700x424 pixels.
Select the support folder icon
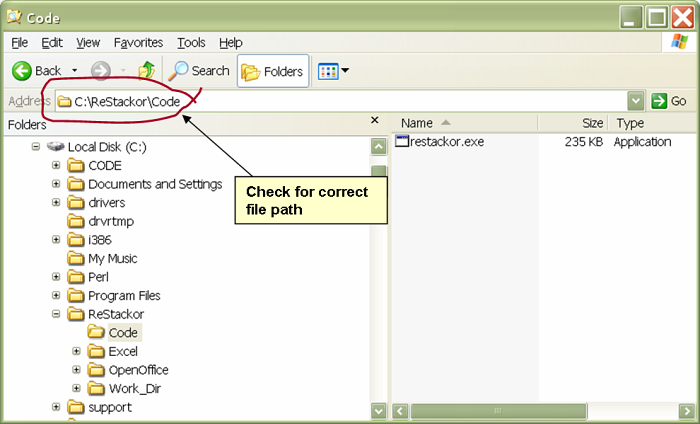[75, 407]
